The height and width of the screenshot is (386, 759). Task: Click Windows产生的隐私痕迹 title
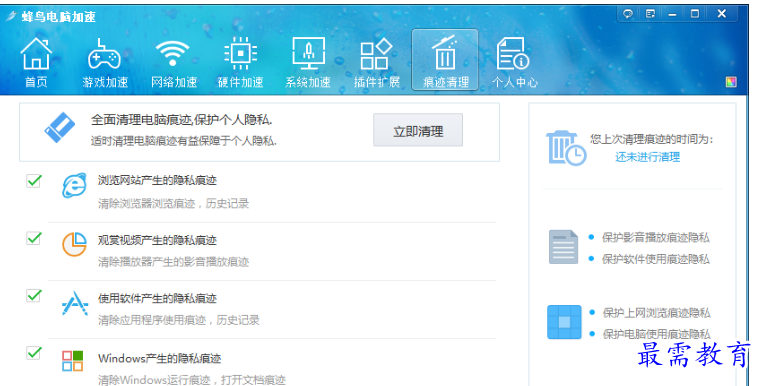(159, 358)
